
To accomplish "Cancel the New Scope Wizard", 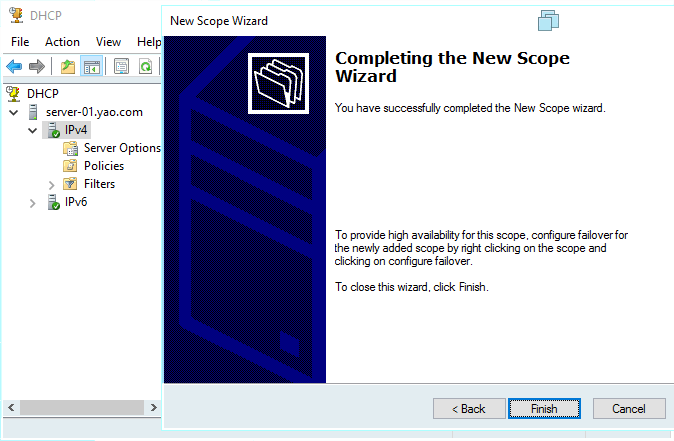I will 629,408.
